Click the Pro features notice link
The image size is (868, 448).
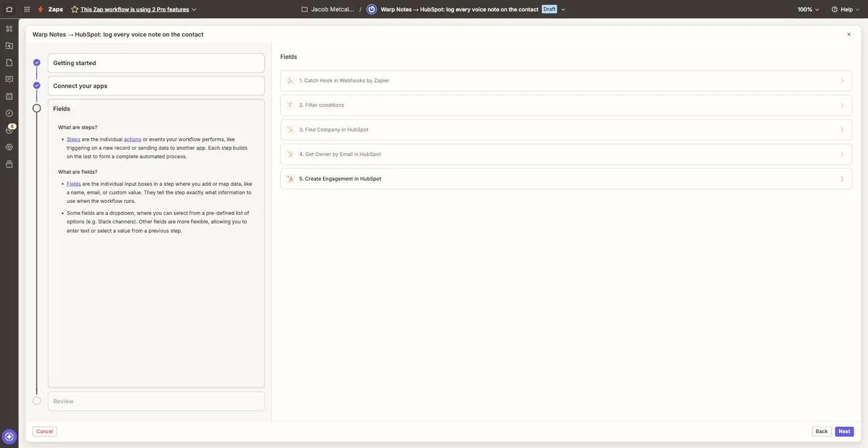point(135,9)
